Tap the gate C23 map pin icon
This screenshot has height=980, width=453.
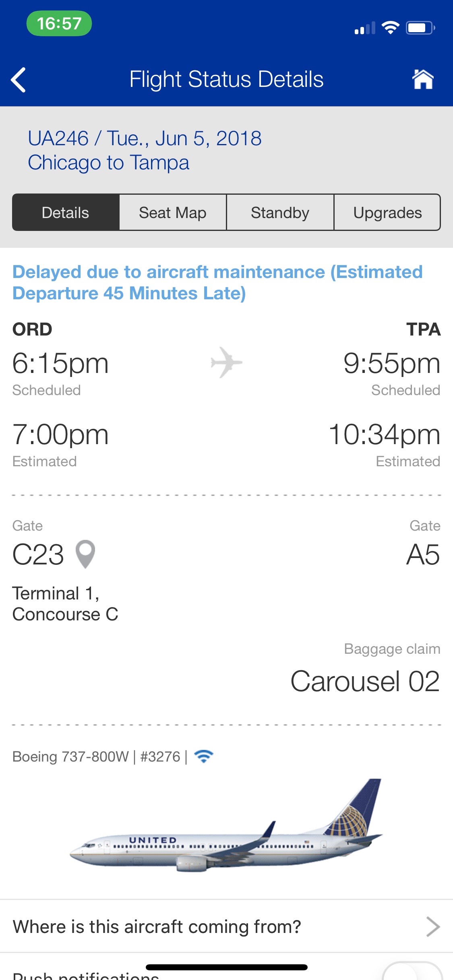85,554
